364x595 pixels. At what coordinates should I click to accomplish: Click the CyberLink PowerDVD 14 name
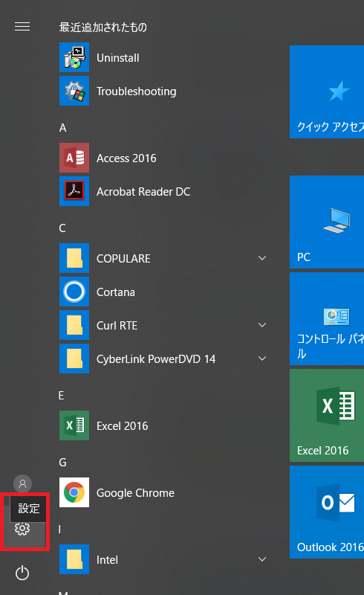[x=156, y=359]
